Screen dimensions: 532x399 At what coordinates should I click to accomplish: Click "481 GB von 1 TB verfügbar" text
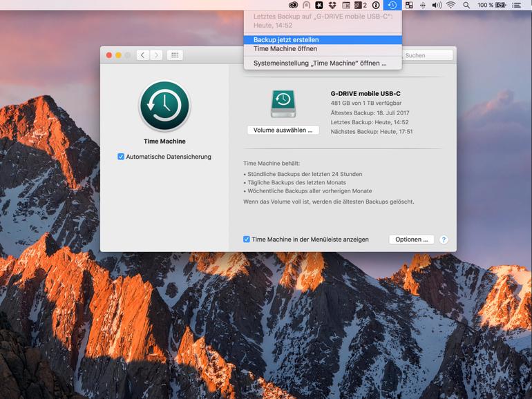coord(366,103)
